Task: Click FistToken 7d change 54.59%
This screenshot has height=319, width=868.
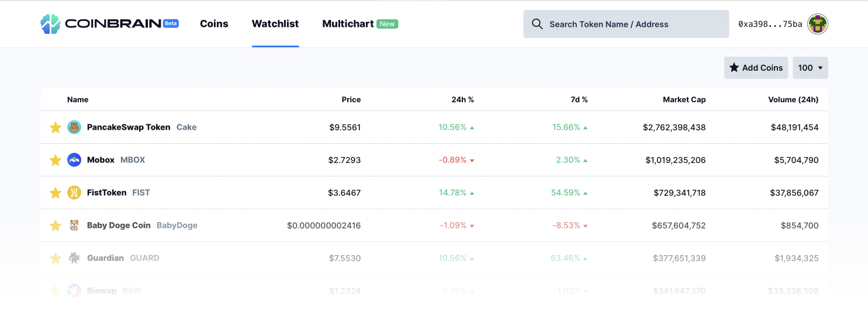Action: point(569,193)
